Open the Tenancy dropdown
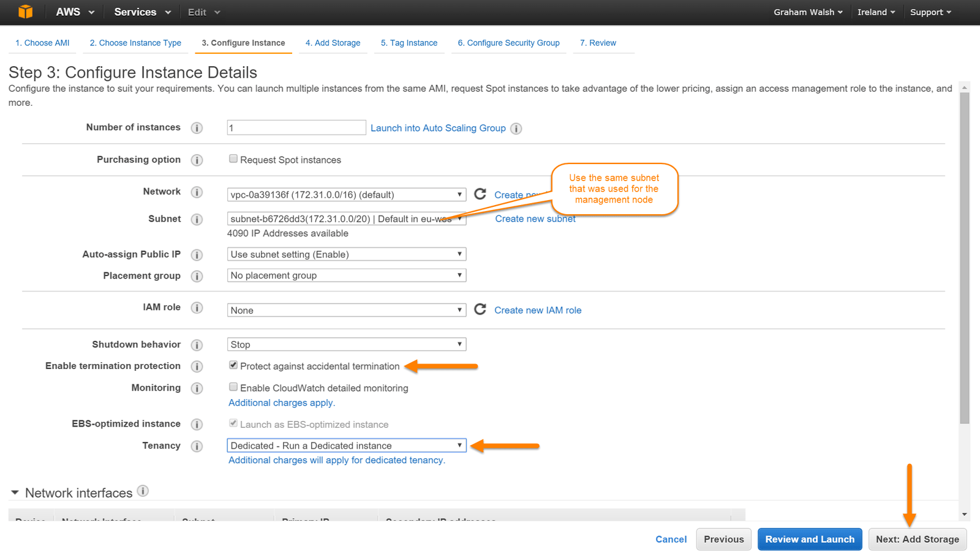Image resolution: width=980 pixels, height=560 pixels. pyautogui.click(x=347, y=446)
